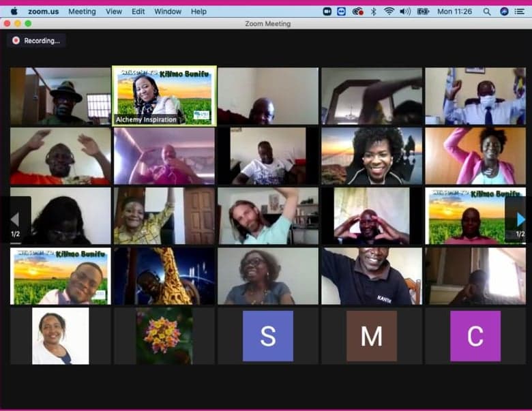
Task: Click the Siri icon in menu bar
Action: pos(504,12)
